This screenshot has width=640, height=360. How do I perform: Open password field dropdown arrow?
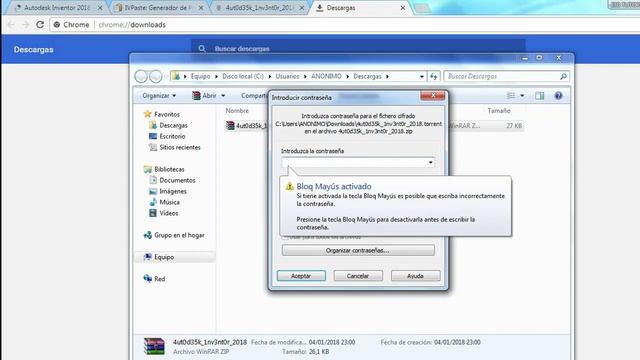click(431, 162)
